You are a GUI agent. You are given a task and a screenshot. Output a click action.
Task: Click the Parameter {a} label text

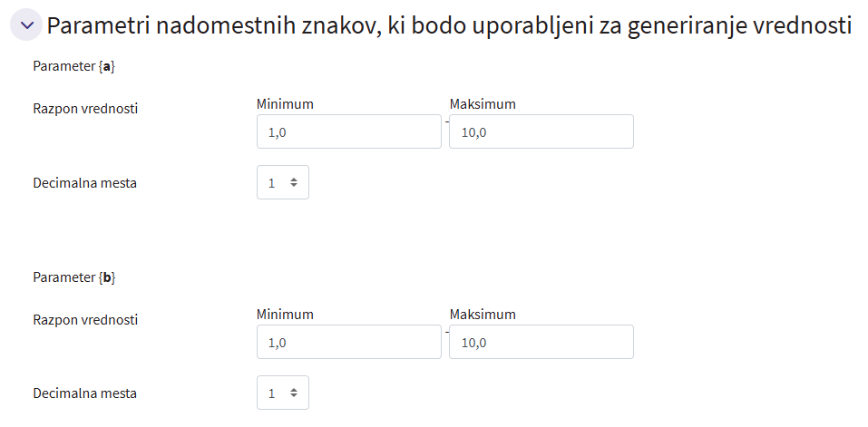(73, 67)
